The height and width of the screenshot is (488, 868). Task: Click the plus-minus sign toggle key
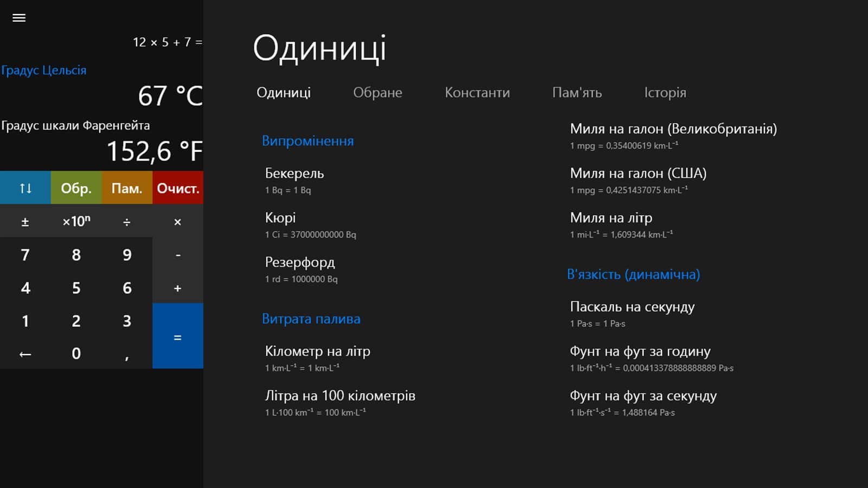pyautogui.click(x=25, y=222)
